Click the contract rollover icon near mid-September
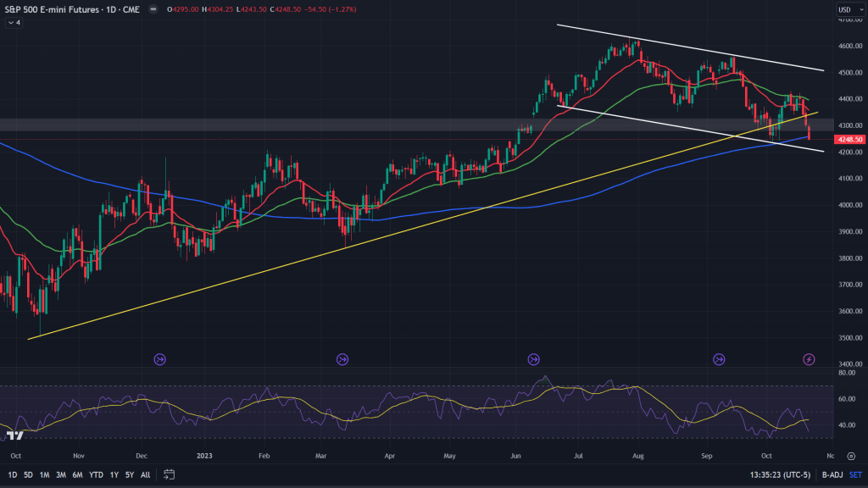Image resolution: width=868 pixels, height=488 pixels. pyautogui.click(x=719, y=359)
